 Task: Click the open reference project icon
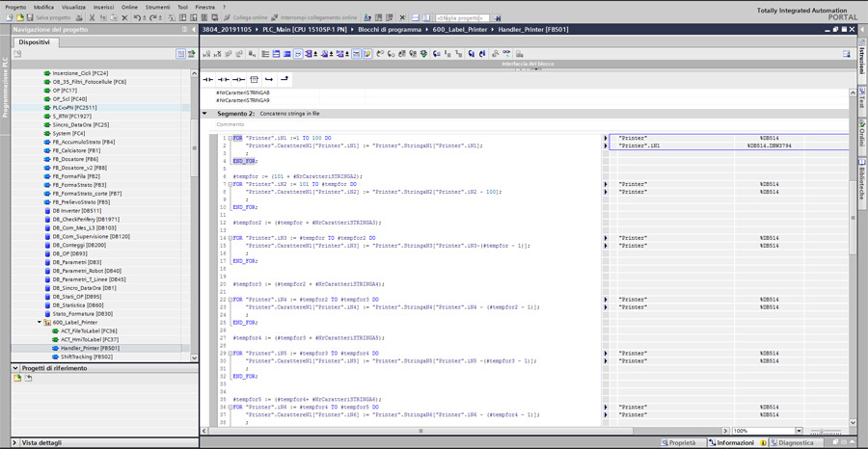17,379
